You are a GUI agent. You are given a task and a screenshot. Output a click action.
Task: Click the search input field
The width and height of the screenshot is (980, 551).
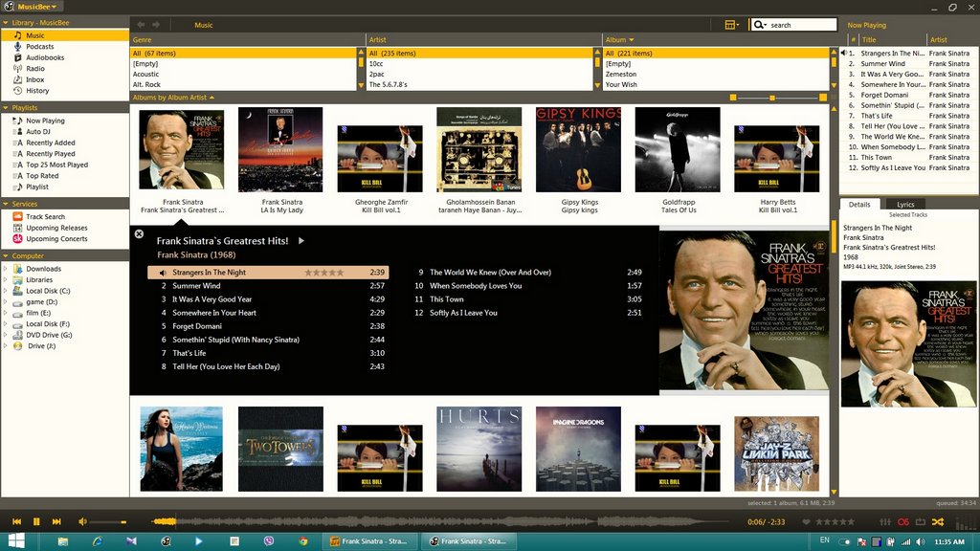click(x=802, y=25)
